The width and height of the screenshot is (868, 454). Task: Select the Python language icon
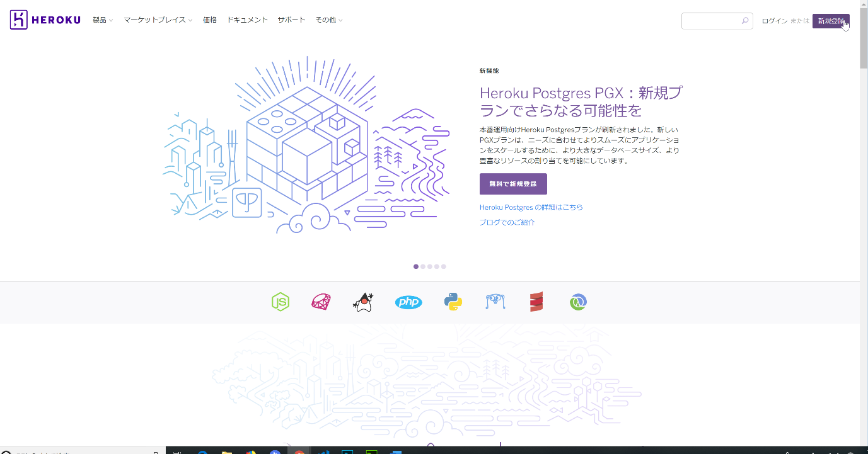[453, 302]
